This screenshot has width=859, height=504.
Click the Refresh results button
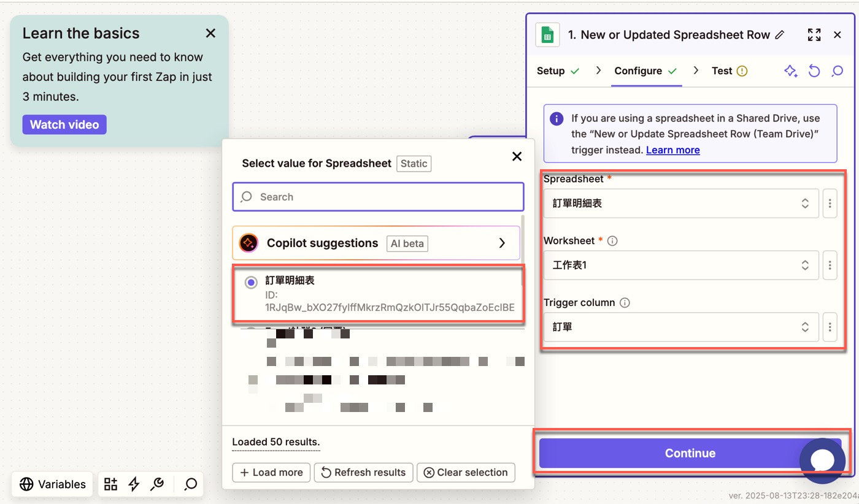pyautogui.click(x=363, y=473)
